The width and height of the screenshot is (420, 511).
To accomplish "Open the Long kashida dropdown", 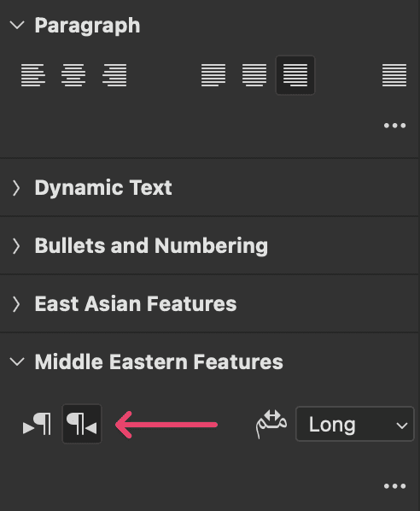I will (354, 424).
